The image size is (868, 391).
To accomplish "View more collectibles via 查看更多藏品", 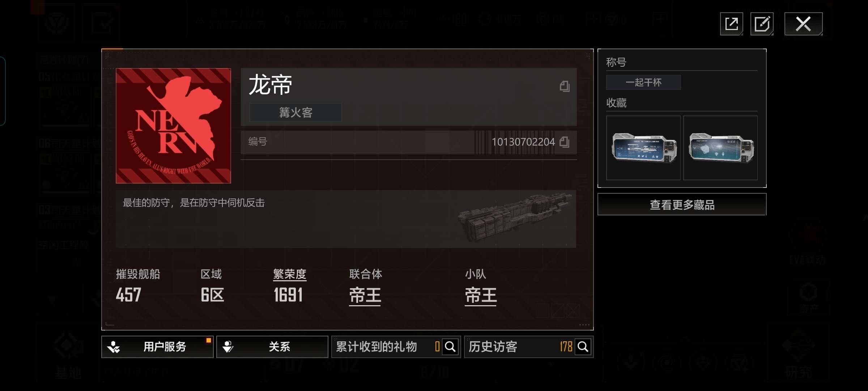I will point(682,205).
